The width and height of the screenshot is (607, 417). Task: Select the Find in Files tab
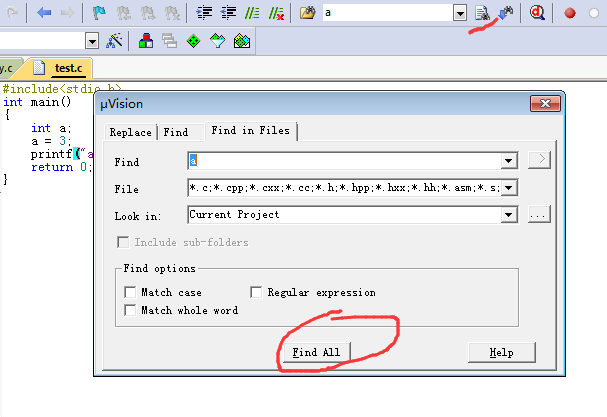250,130
